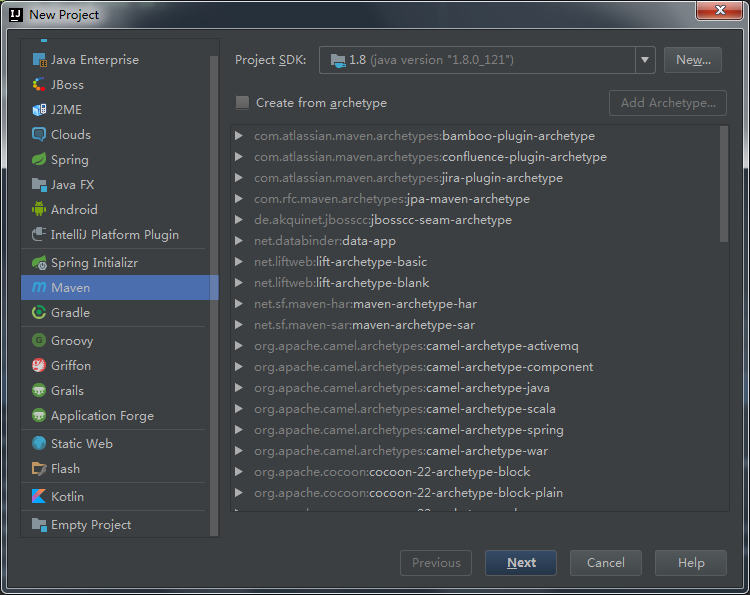This screenshot has height=595, width=750.
Task: Click the Maven m icon
Action: (39, 287)
